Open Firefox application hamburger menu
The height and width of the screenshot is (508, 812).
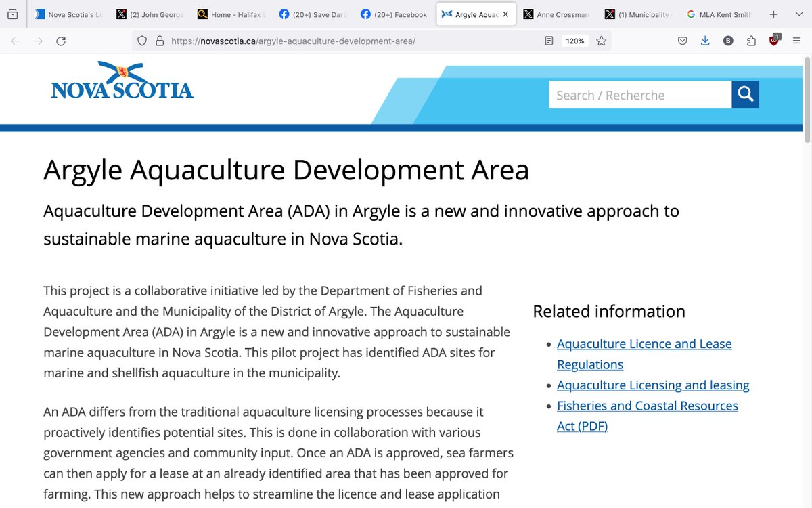pyautogui.click(x=797, y=41)
